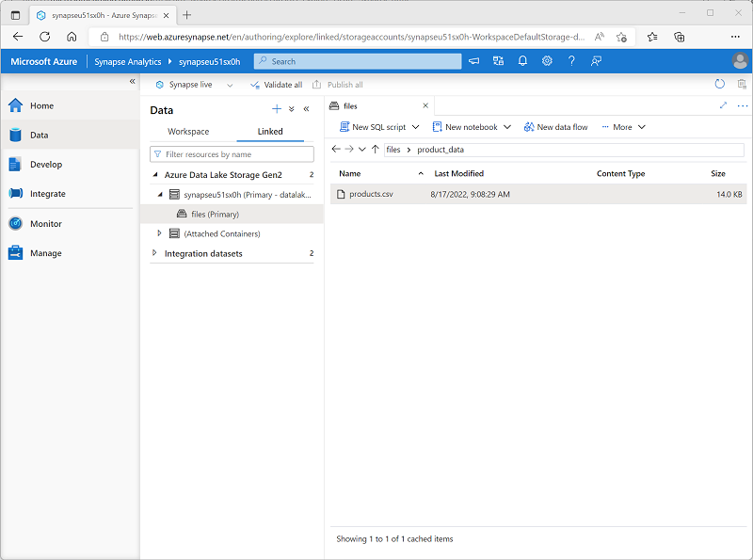
Task: Click synapseu51sx0h workspace breadcrumb
Action: click(209, 61)
